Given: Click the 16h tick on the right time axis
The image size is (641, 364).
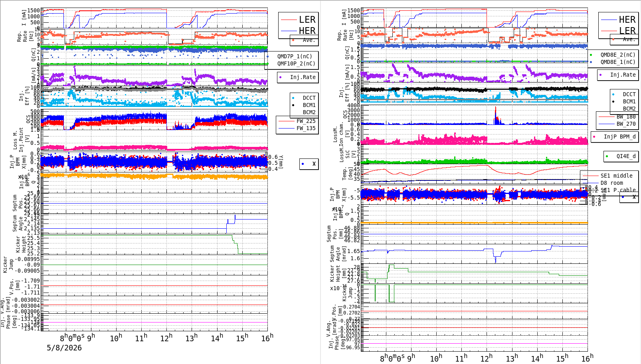Looking at the screenshot, I should click(x=587, y=358).
